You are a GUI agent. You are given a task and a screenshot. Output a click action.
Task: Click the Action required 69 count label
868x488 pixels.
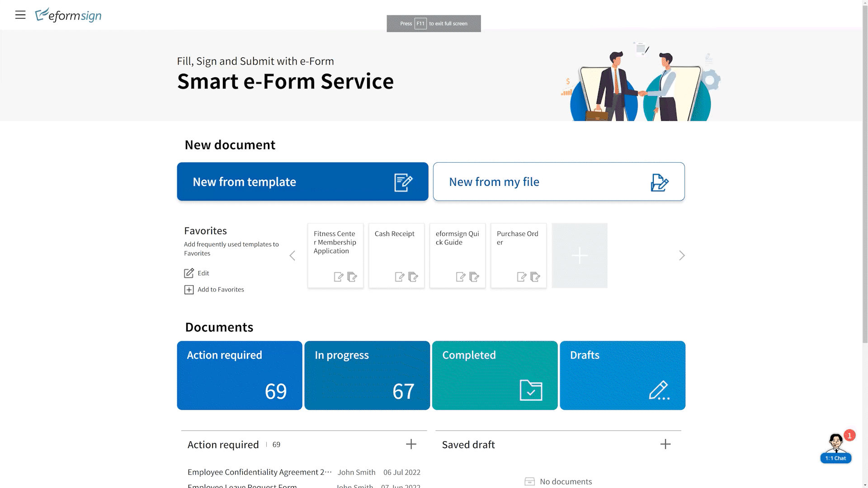(x=276, y=445)
